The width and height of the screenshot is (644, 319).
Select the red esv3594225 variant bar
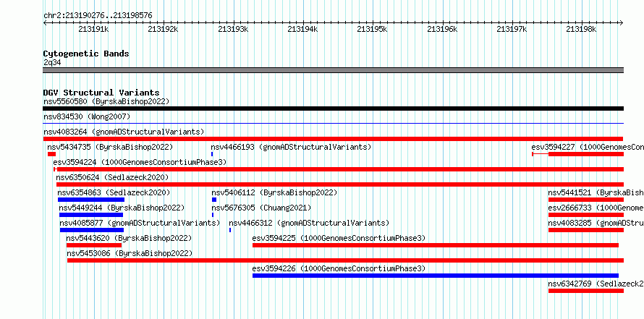tap(436, 245)
